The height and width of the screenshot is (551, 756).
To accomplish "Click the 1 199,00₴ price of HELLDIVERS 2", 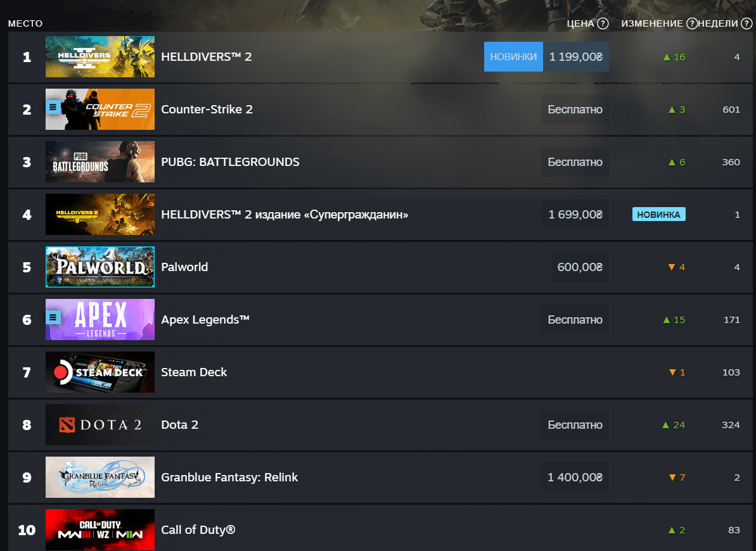I will coord(575,57).
